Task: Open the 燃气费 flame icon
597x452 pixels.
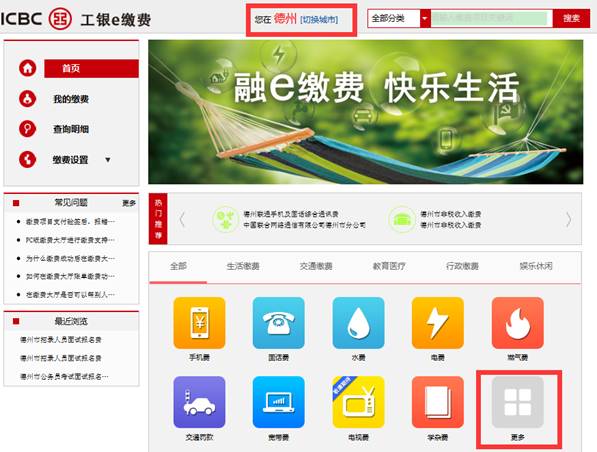Action: coord(517,323)
